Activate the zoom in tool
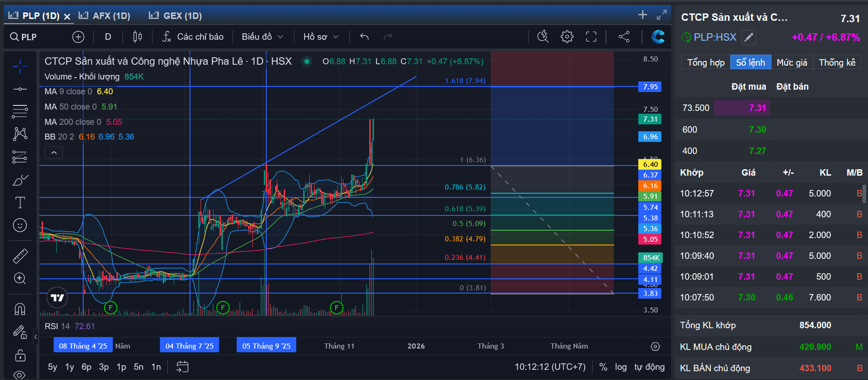Image resolution: width=868 pixels, height=380 pixels. point(20,278)
